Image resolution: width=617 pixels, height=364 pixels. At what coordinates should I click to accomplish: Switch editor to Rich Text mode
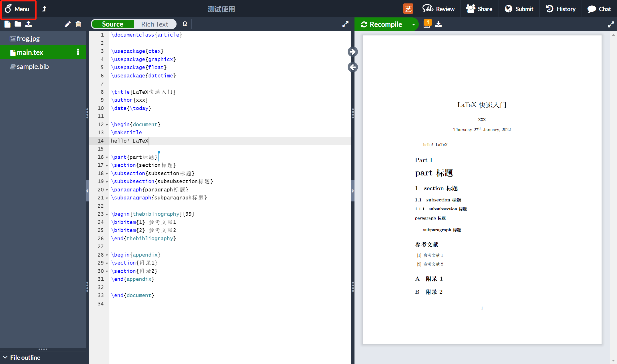[x=155, y=24]
